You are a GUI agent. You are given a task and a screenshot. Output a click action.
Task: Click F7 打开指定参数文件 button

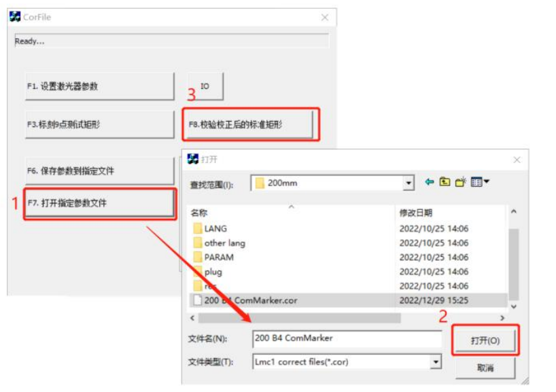[x=99, y=203]
